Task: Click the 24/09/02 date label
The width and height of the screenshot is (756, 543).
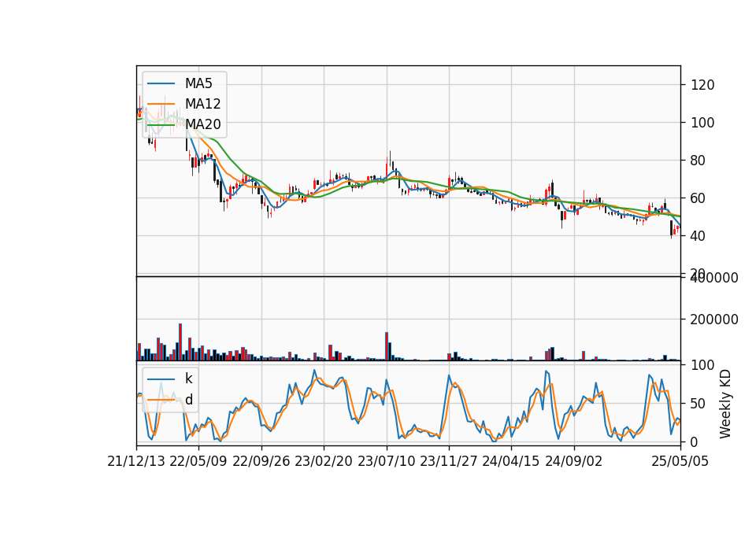Action: click(x=574, y=462)
